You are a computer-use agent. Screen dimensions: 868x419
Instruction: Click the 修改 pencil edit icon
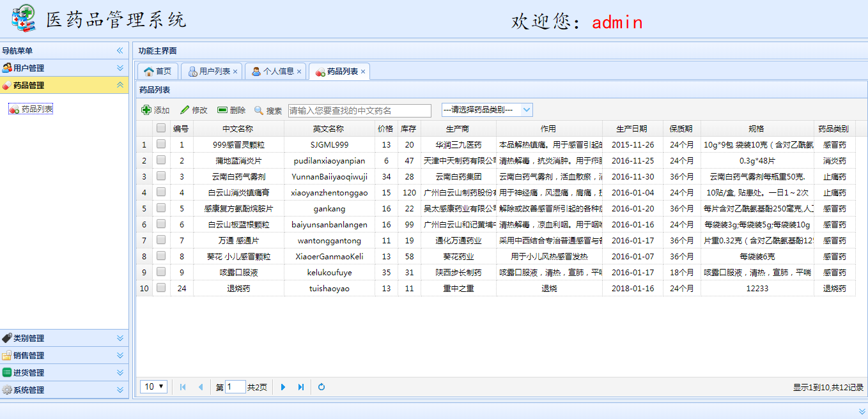point(185,110)
